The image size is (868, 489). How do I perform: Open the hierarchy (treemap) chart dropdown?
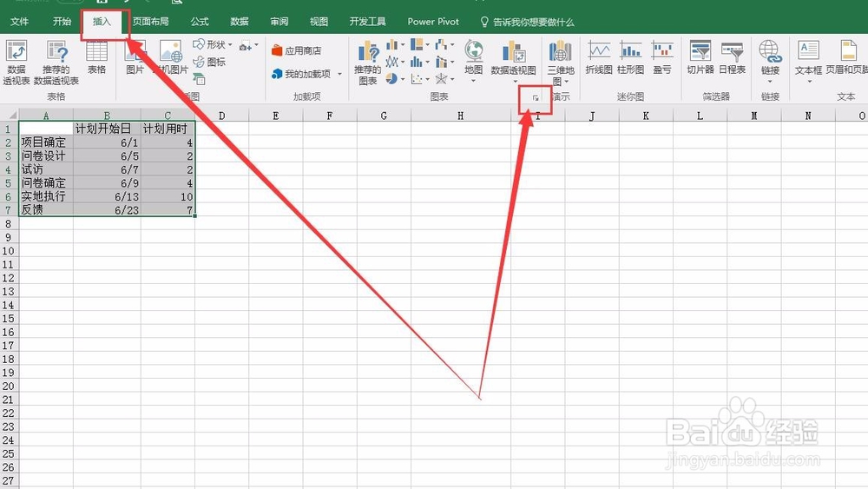[420, 45]
